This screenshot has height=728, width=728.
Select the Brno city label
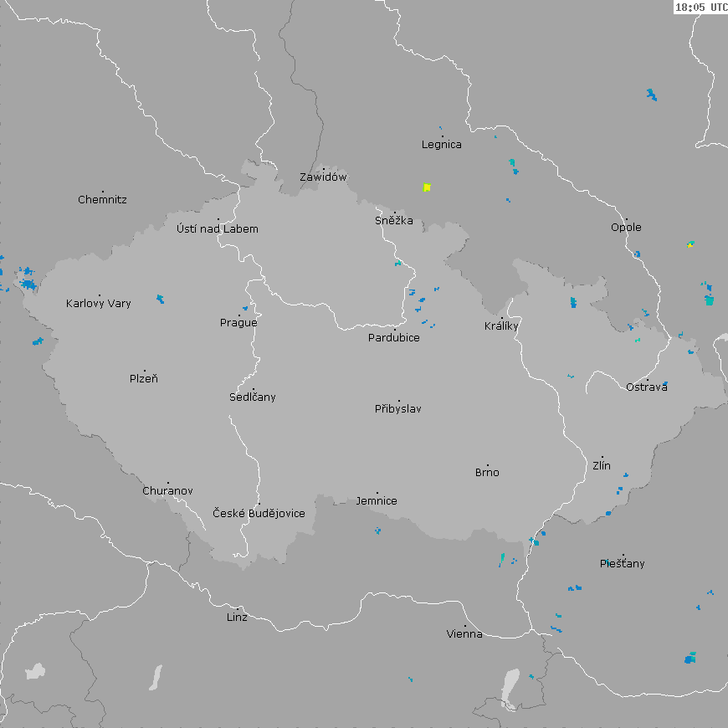487,473
